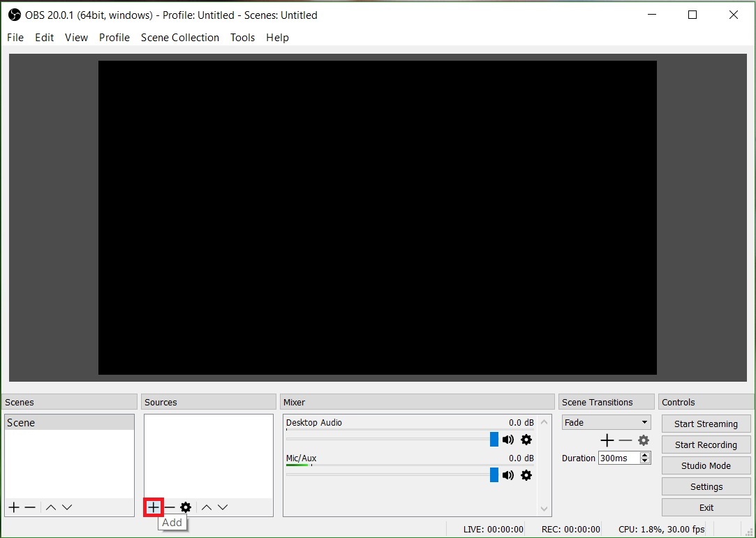Open Mic/Aux settings gear
This screenshot has height=538, width=756.
pos(526,475)
